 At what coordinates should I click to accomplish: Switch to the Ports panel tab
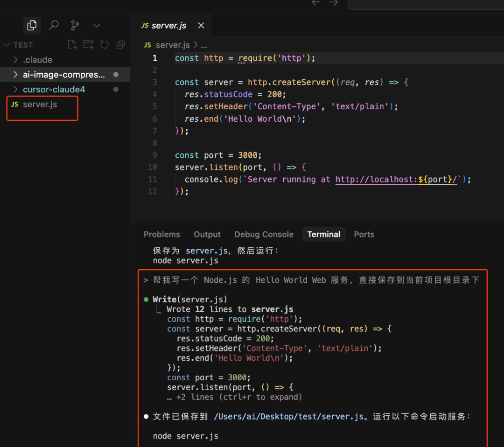(x=364, y=234)
